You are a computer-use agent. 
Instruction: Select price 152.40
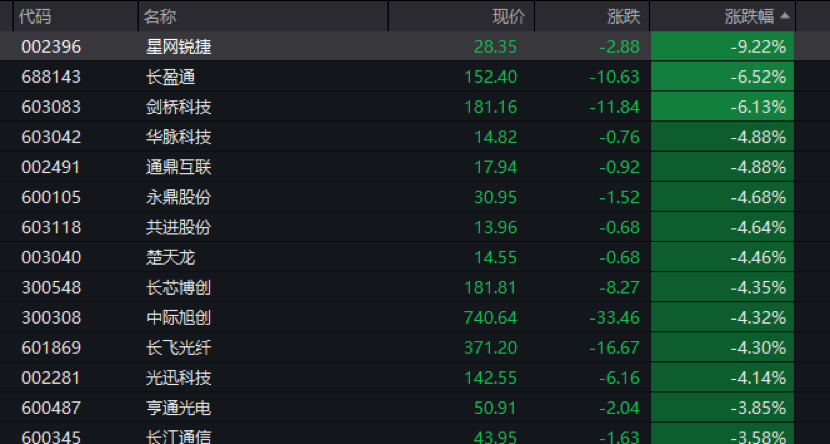pyautogui.click(x=490, y=77)
